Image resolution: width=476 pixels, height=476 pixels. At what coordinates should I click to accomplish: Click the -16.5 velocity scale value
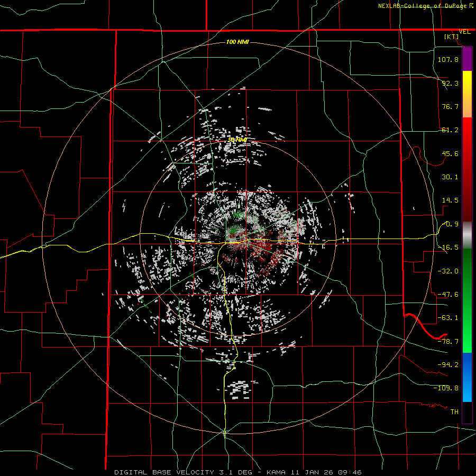(448, 248)
